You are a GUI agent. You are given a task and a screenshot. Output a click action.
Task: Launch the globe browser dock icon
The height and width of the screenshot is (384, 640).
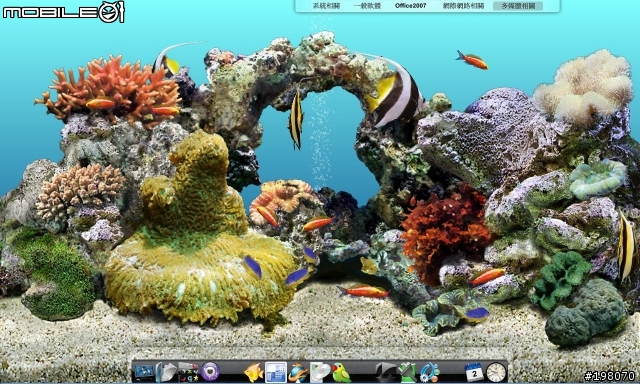[298, 372]
